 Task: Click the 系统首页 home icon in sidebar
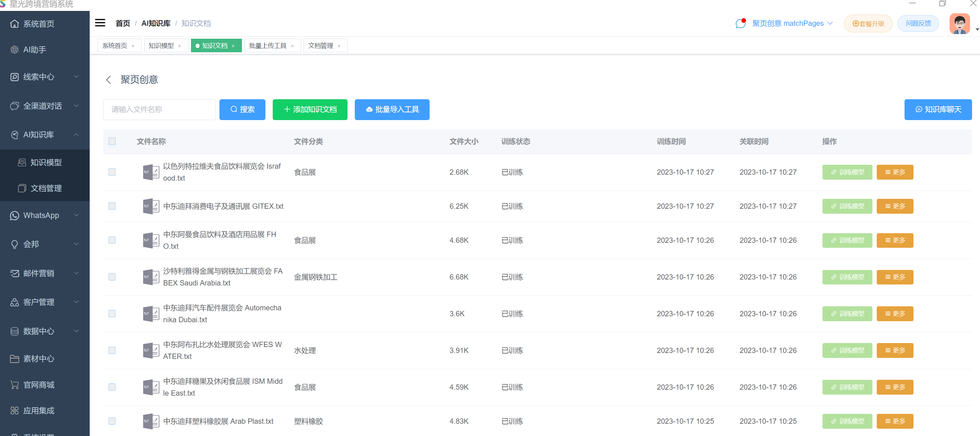pyautogui.click(x=15, y=23)
